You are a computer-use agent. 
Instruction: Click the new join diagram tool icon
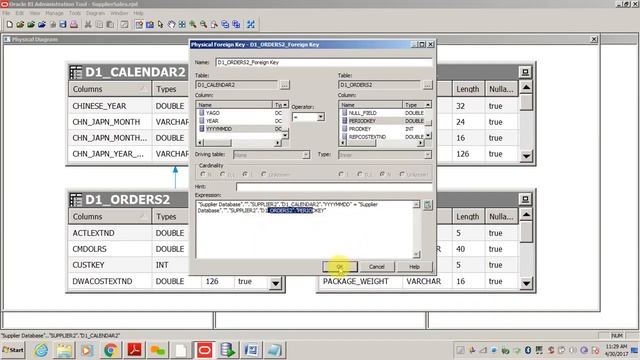[150, 24]
